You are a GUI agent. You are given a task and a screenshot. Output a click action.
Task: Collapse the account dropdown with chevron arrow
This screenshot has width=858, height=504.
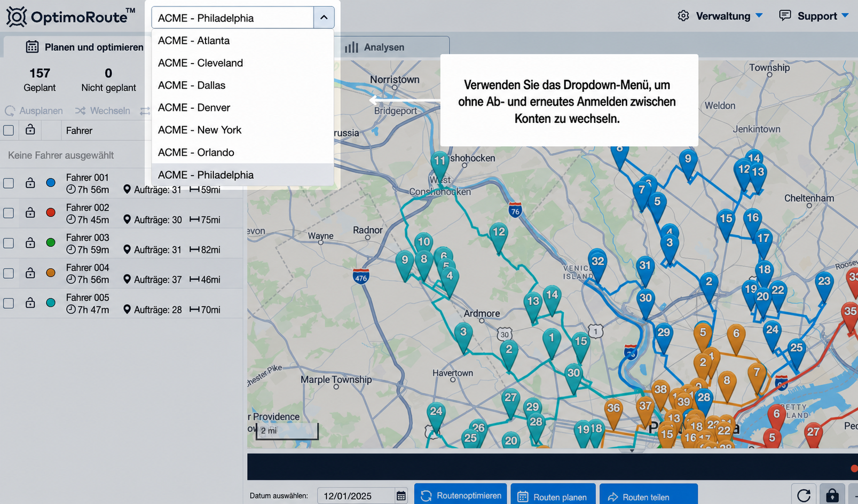tap(324, 18)
